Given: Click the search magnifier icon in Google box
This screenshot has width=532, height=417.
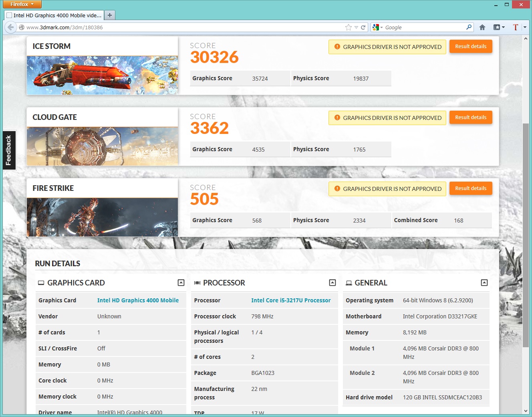Looking at the screenshot, I should click(469, 27).
